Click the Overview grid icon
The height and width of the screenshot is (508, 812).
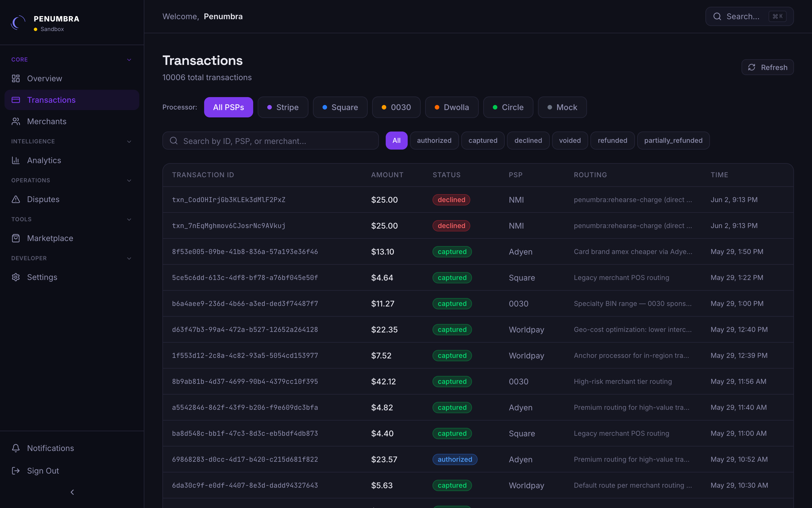[x=16, y=78]
